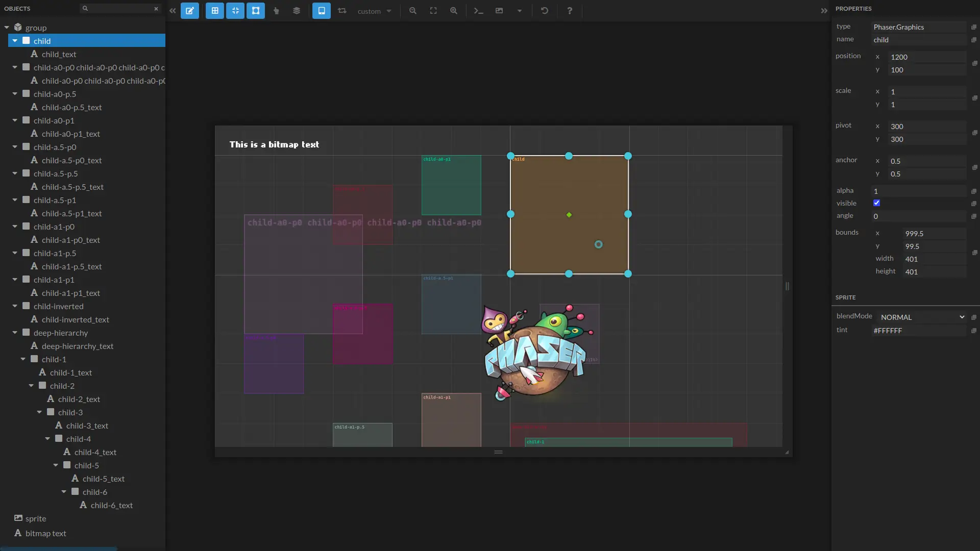Collapse the deep-hierarchy tree node
Screen dimensions: 980x551
(15, 333)
